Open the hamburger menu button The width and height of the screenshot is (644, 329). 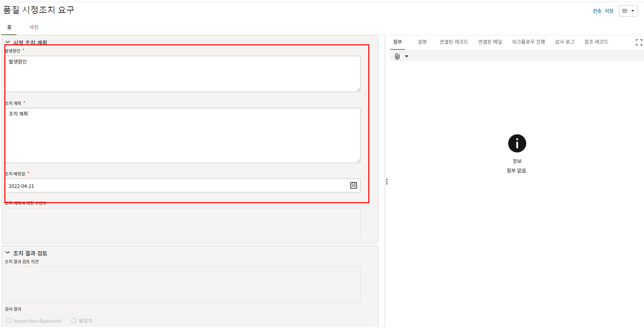click(x=628, y=11)
